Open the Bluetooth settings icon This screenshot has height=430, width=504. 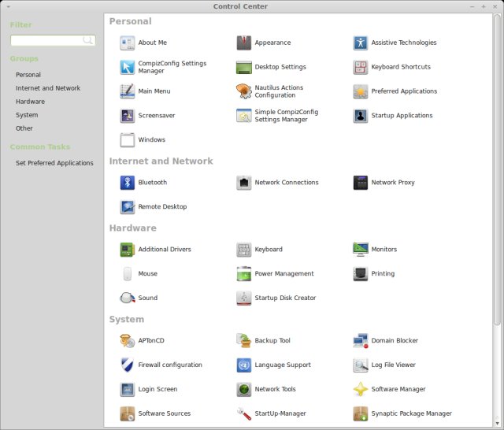coord(128,183)
